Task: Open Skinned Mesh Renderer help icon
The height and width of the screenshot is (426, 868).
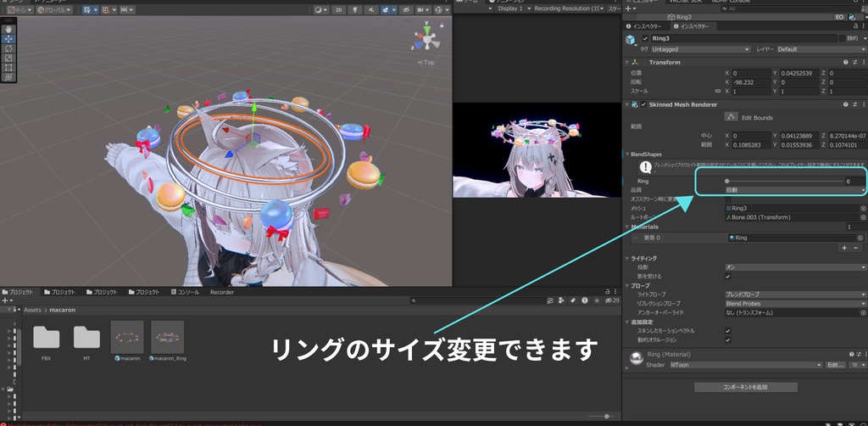Action: coord(846,104)
